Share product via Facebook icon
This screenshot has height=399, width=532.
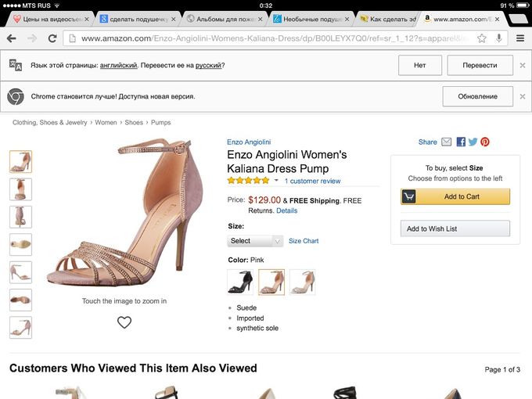tap(461, 142)
